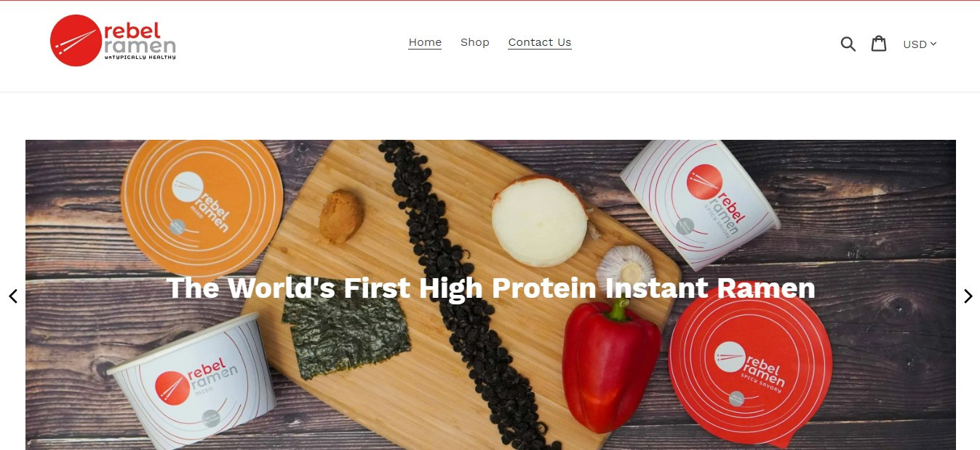This screenshot has width=980, height=450.
Task: Expand the USD currency selector
Action: (920, 44)
